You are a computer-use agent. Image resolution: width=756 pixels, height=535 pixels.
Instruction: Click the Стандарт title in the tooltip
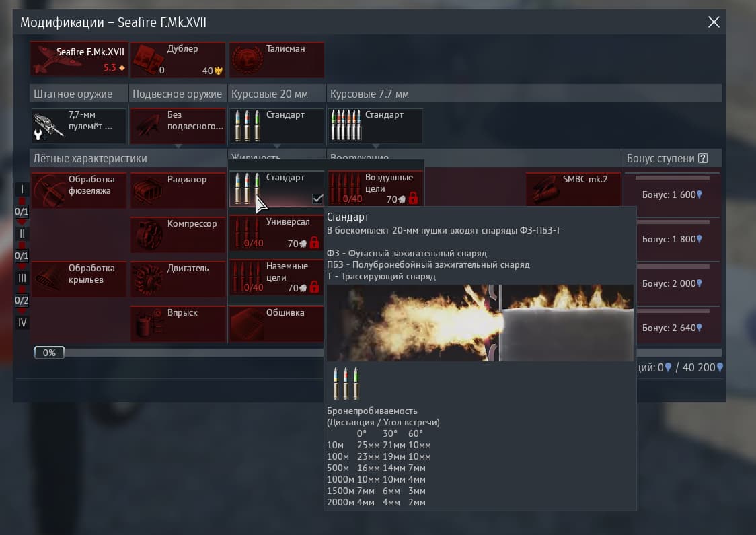pos(348,217)
